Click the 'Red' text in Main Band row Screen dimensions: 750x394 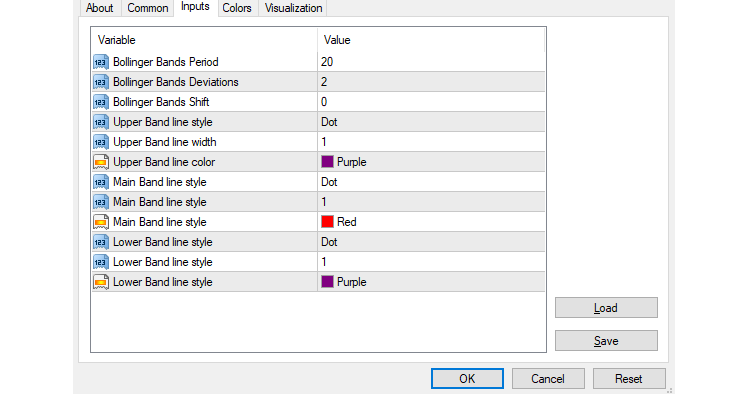[x=347, y=222]
